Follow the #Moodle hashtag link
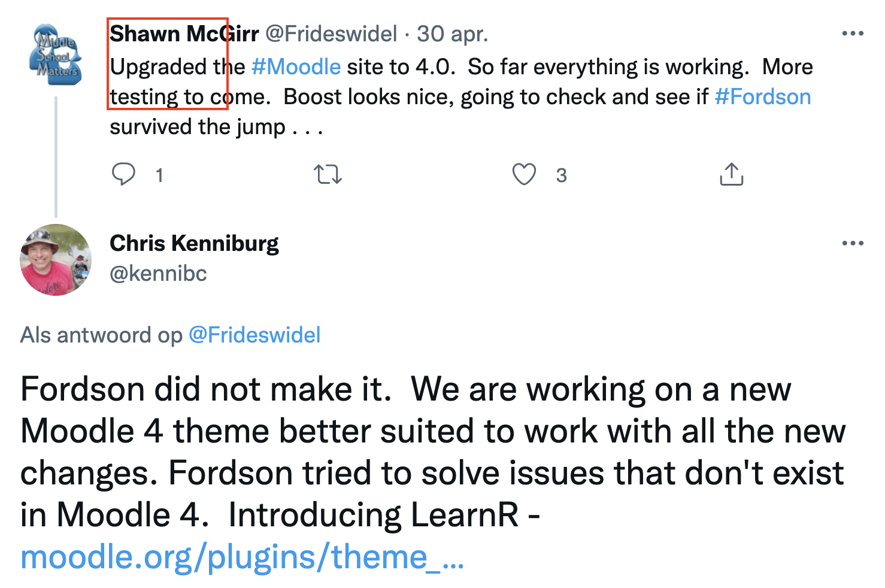This screenshot has height=588, width=885. [296, 66]
